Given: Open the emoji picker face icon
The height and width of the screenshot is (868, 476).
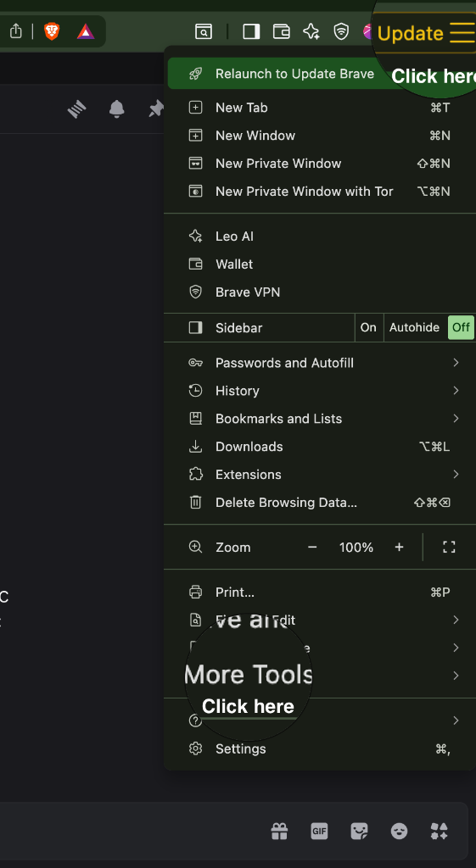Looking at the screenshot, I should 399,831.
